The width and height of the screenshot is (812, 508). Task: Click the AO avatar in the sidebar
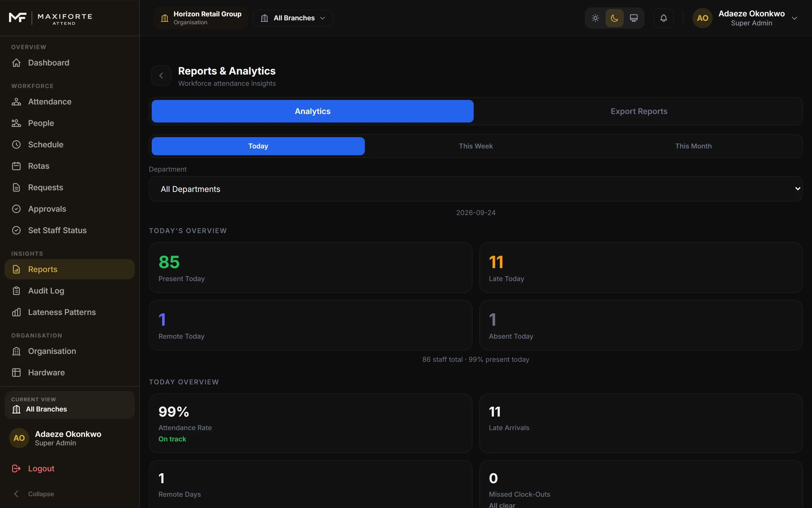[19, 438]
